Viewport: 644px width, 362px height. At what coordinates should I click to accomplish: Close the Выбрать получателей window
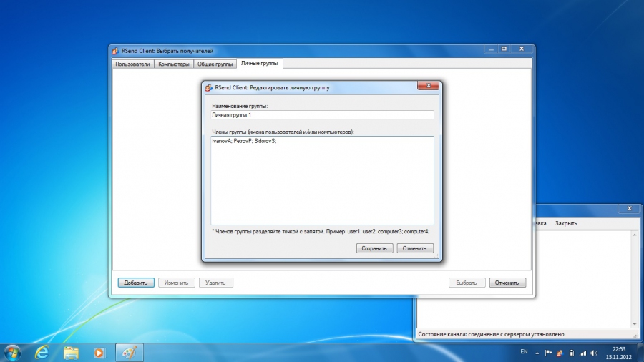522,49
